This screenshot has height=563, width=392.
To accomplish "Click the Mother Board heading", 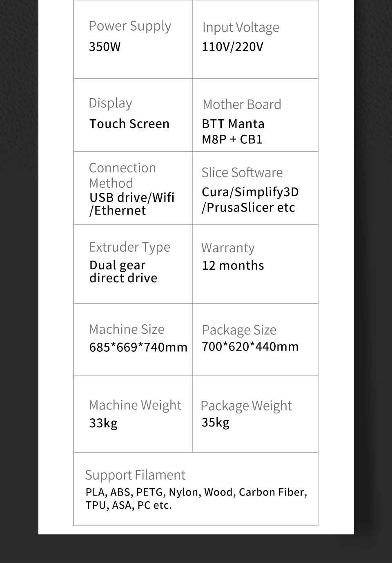I will [x=242, y=105].
